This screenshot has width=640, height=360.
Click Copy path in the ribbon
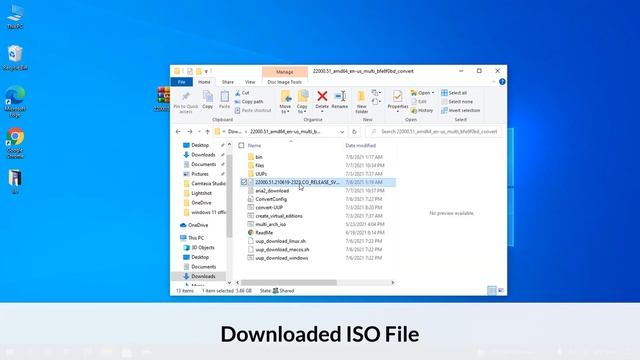pos(249,102)
